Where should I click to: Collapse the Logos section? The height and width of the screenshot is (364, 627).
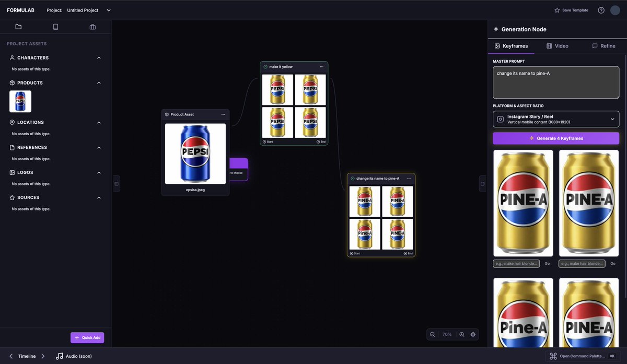click(99, 173)
